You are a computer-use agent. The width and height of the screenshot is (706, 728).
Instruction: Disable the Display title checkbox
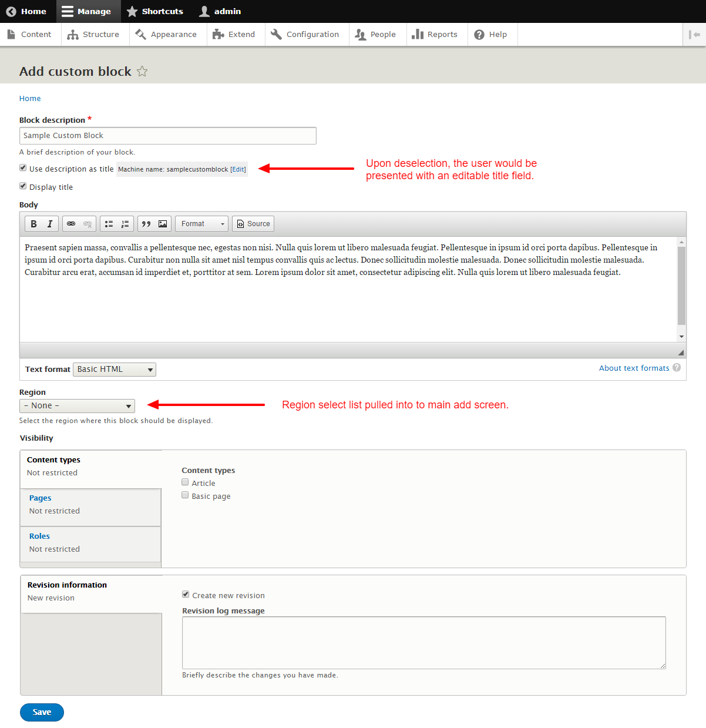[x=22, y=186]
